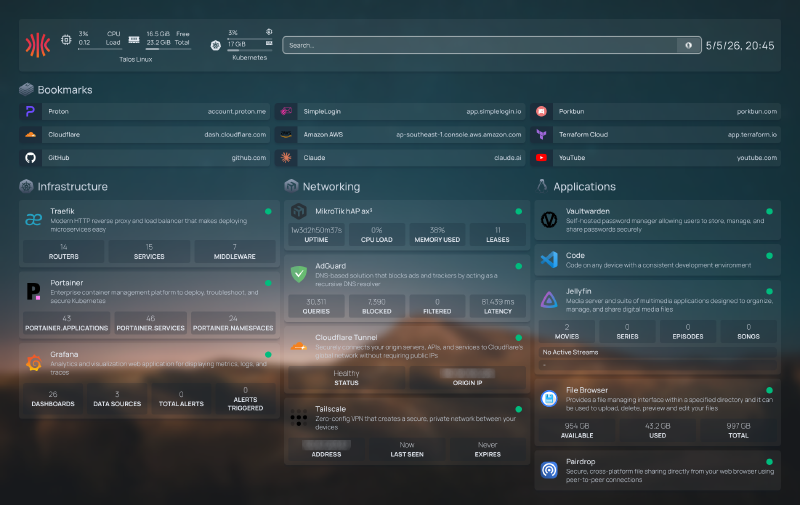Click the Grafana service icon
Viewport: 800px width, 505px height.
(34, 363)
